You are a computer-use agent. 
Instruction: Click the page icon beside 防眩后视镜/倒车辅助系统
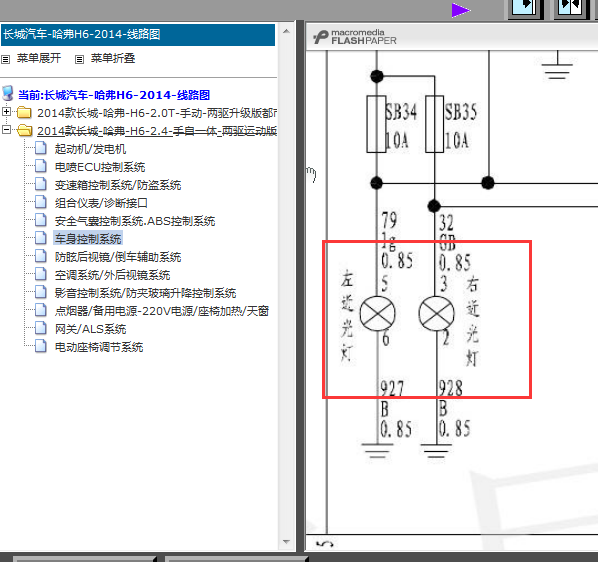tap(41, 256)
